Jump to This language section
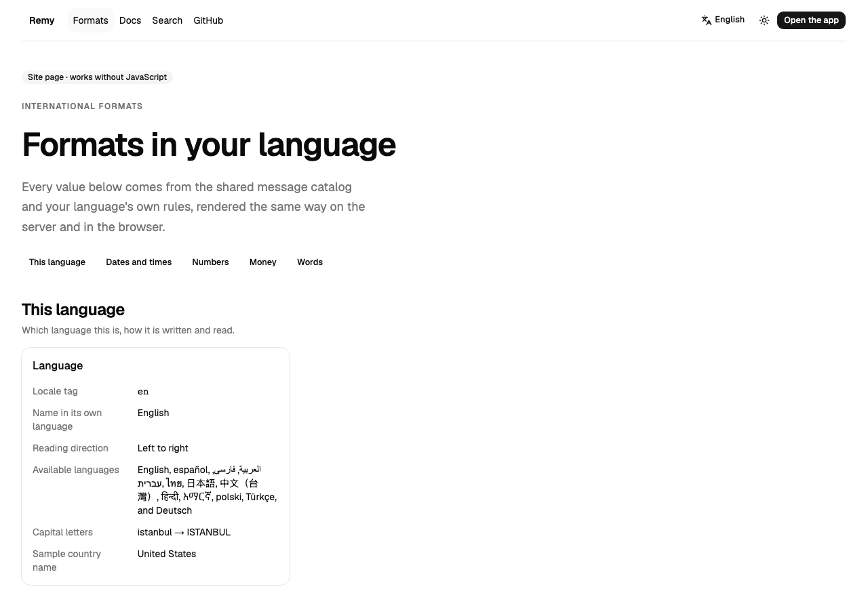Viewport: 868px width, 610px height. [x=57, y=262]
